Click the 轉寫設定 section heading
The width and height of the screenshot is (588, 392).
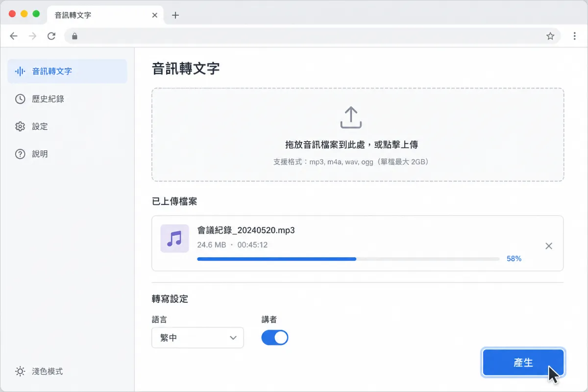point(170,298)
